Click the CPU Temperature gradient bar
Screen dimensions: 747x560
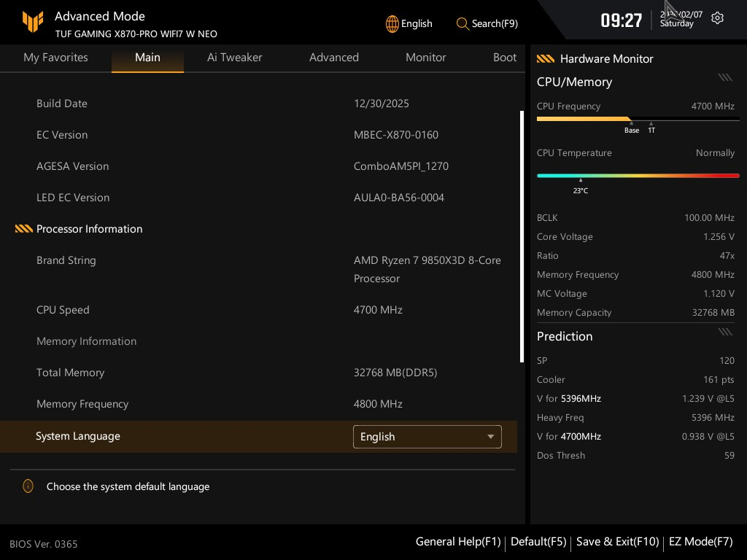(x=638, y=176)
